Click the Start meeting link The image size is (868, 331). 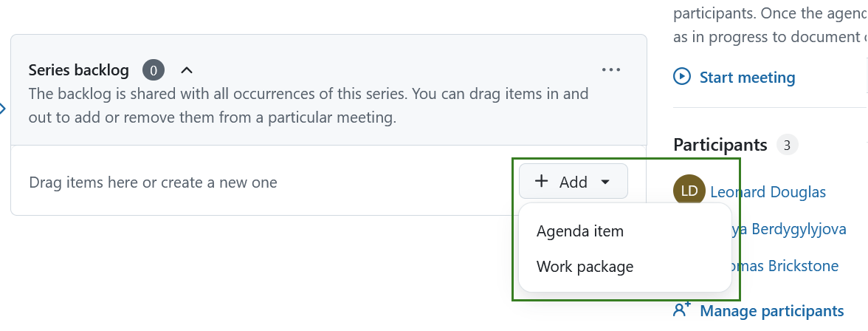tap(746, 77)
